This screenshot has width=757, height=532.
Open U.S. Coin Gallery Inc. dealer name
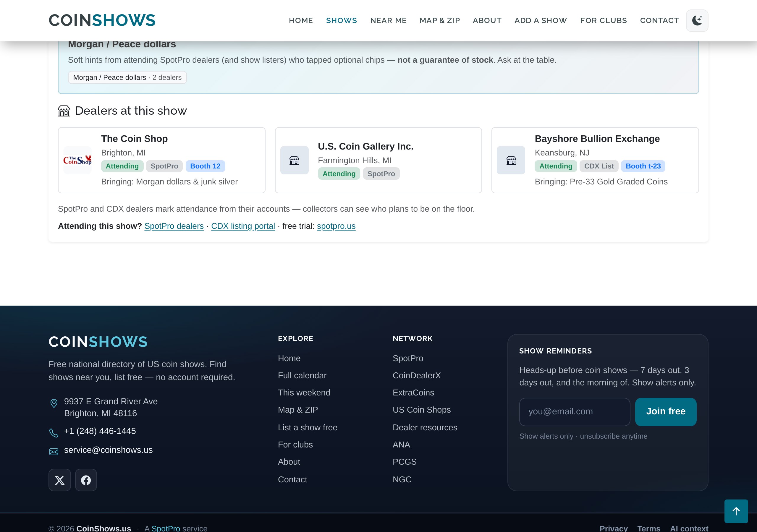click(366, 146)
